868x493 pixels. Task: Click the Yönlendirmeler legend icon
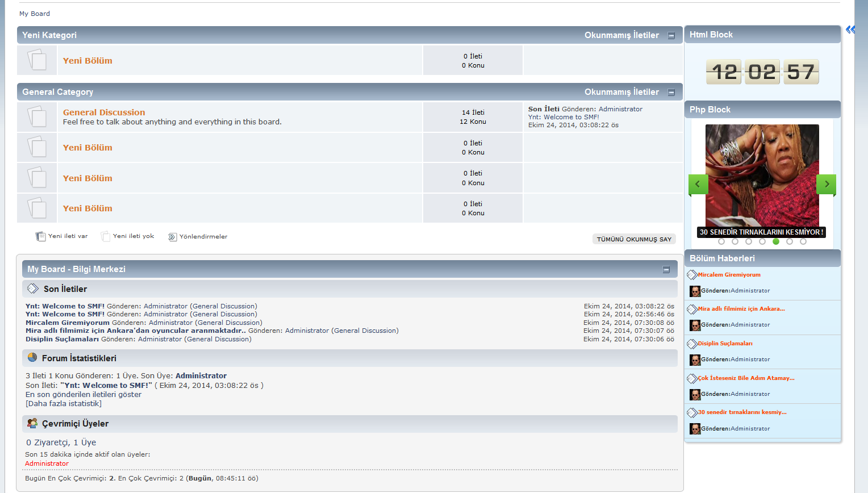coord(172,237)
